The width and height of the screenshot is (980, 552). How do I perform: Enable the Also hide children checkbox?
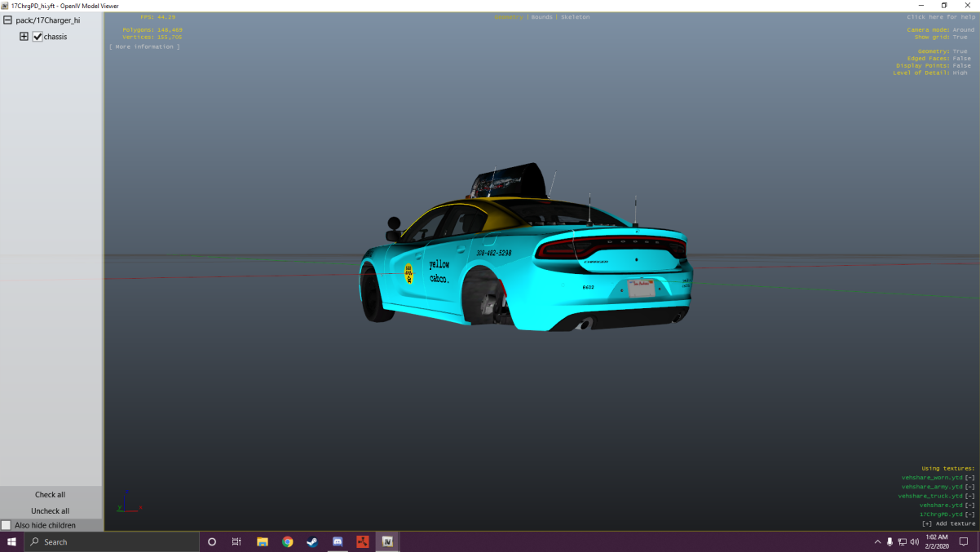(7, 525)
